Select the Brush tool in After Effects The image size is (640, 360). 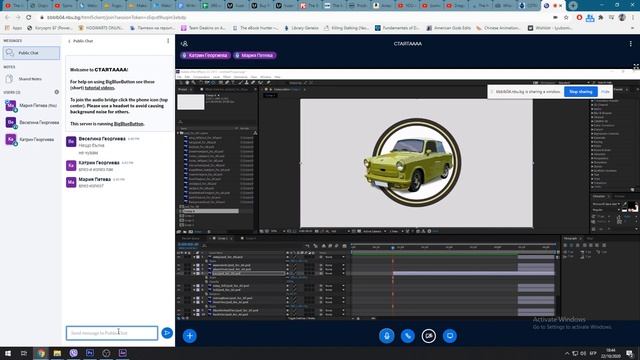coord(240,83)
